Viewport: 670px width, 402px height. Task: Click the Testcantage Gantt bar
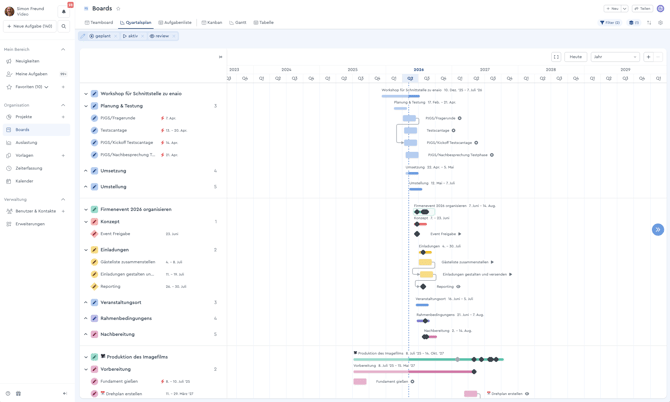(x=410, y=131)
